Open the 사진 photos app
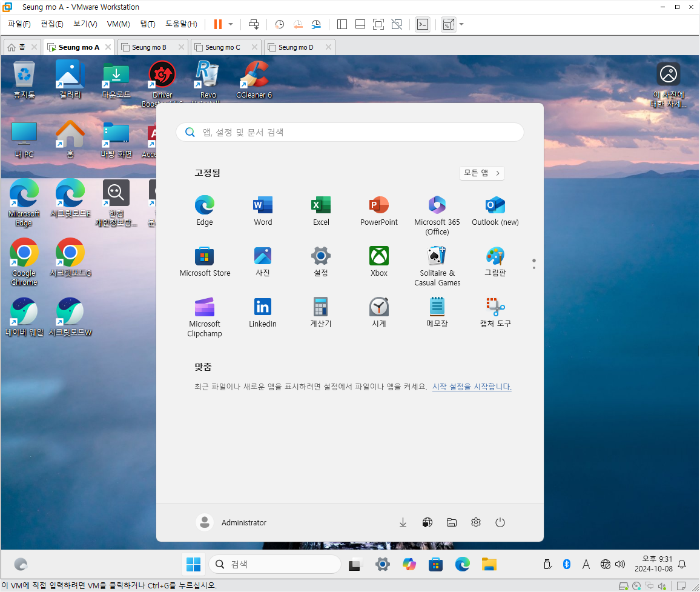Viewport: 700px width, 592px height. pos(263,261)
